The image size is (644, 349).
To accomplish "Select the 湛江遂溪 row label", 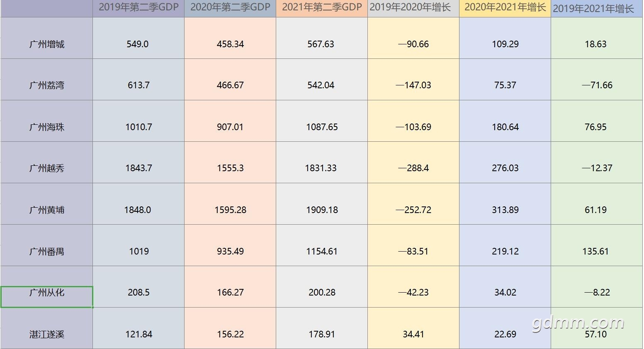I will [46, 328].
